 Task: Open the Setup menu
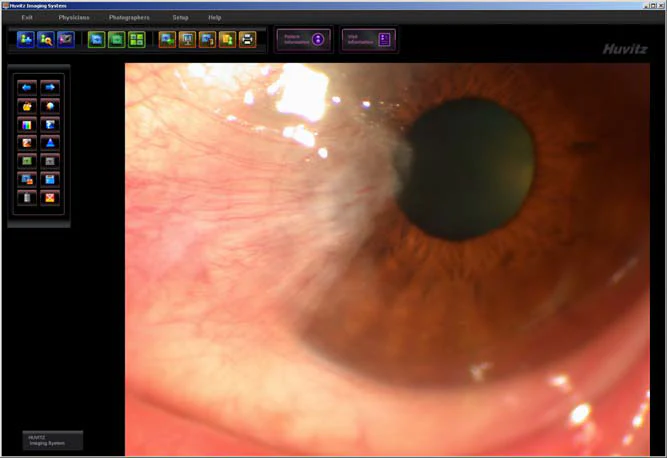(180, 17)
